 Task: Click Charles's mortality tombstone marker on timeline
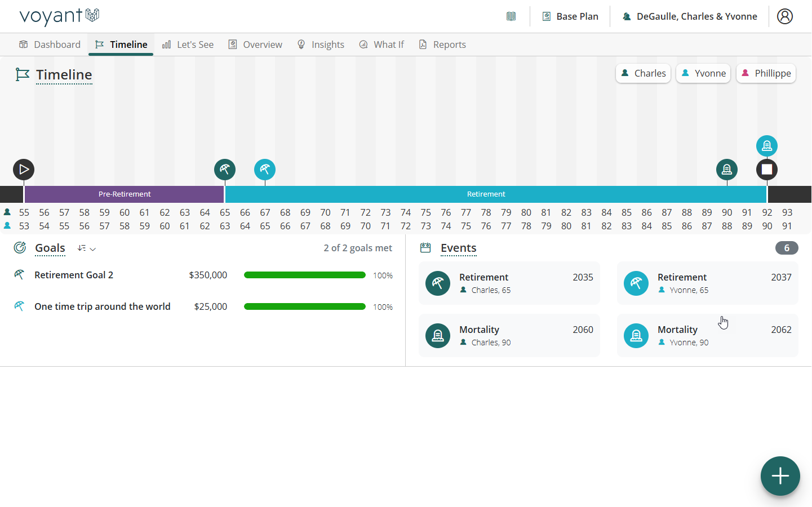pyautogui.click(x=726, y=170)
